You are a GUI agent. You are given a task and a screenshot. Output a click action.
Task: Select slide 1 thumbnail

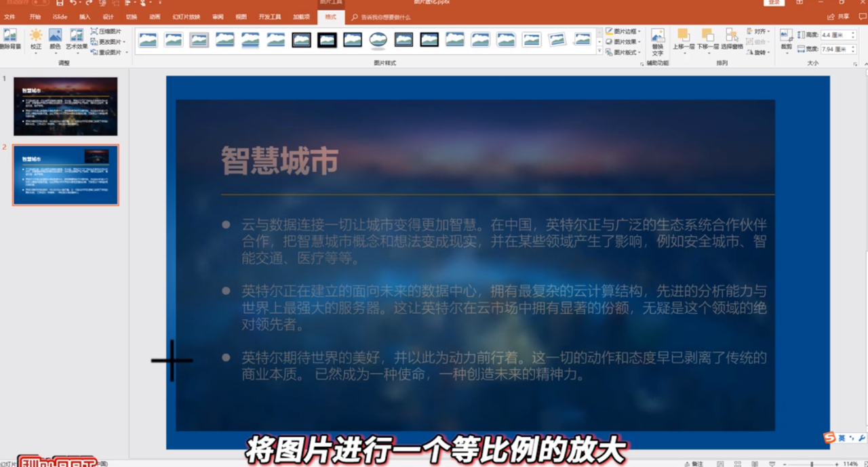(66, 106)
